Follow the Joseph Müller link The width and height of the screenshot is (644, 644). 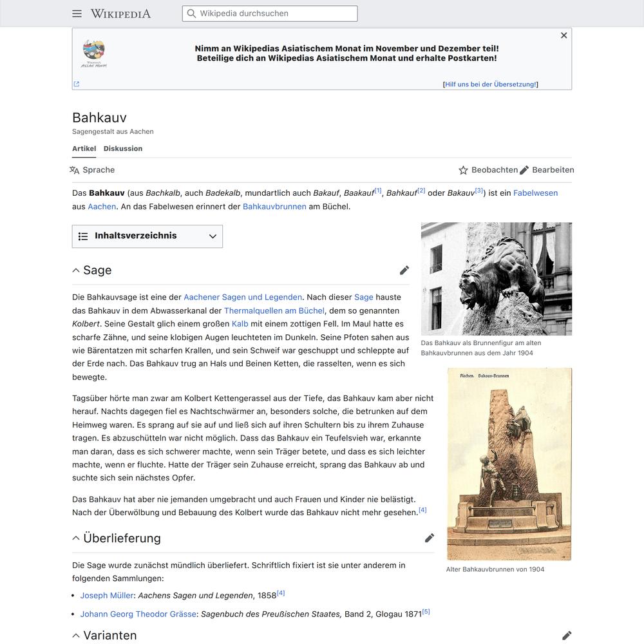tap(107, 596)
